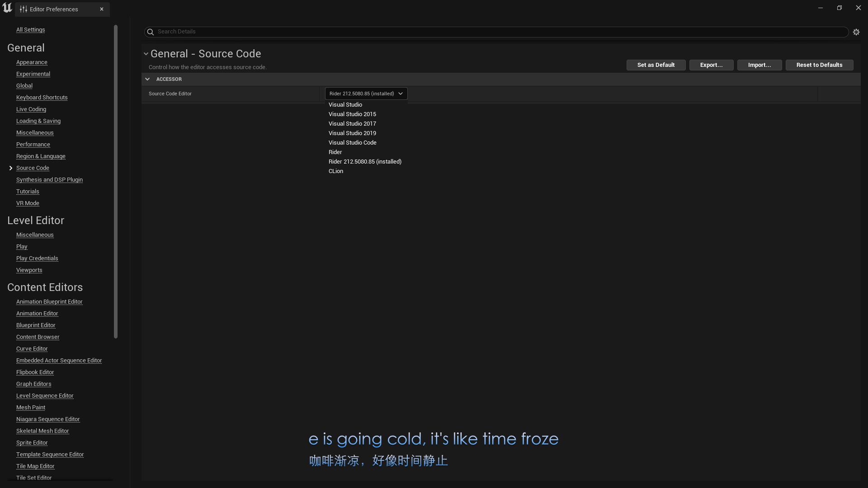Click the Export button
Viewport: 868px width, 488px height.
click(x=711, y=65)
